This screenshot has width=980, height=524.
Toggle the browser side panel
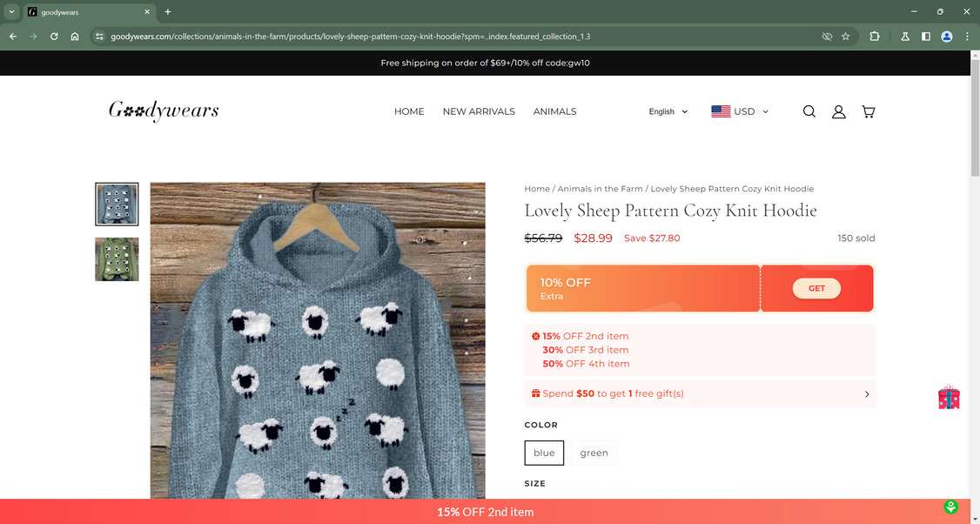926,37
